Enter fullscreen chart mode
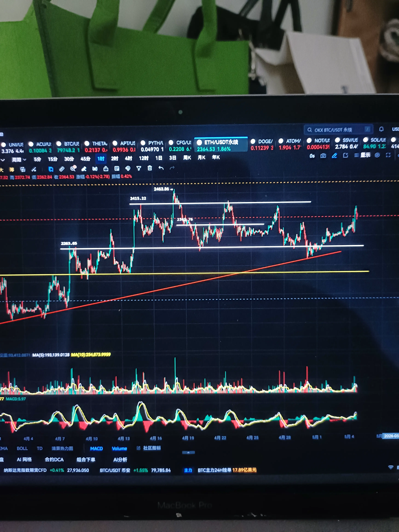Viewport: 399px width, 532px height. click(x=388, y=155)
